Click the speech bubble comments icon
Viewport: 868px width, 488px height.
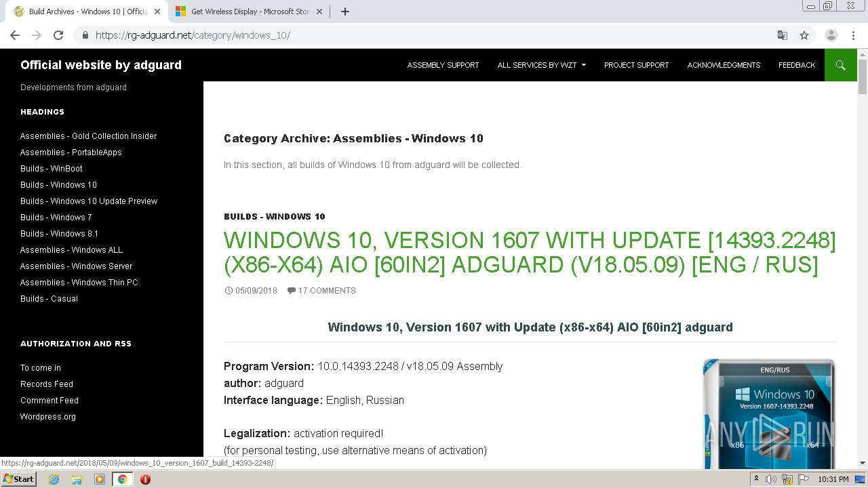tap(292, 291)
